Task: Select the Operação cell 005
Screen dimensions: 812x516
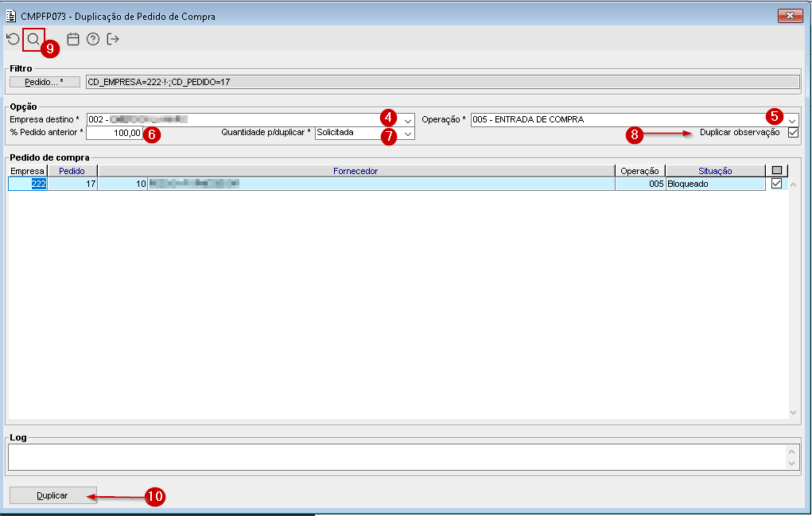Action: click(640, 184)
